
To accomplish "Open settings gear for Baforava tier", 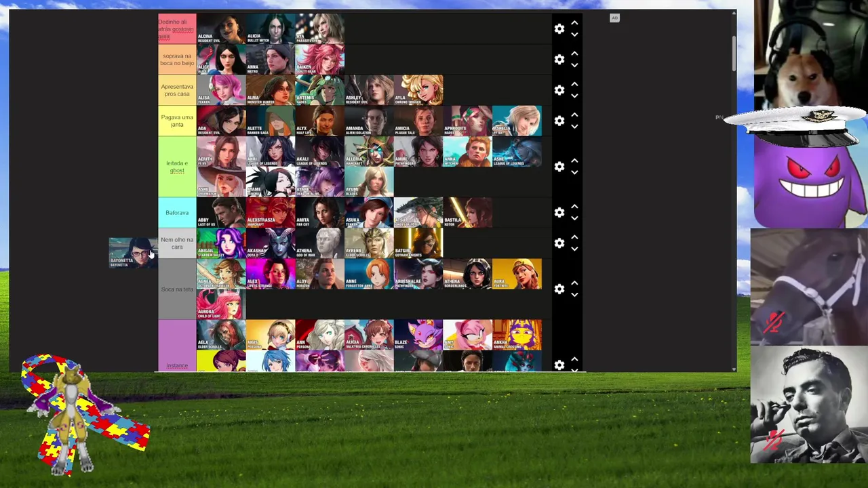I will coord(559,213).
